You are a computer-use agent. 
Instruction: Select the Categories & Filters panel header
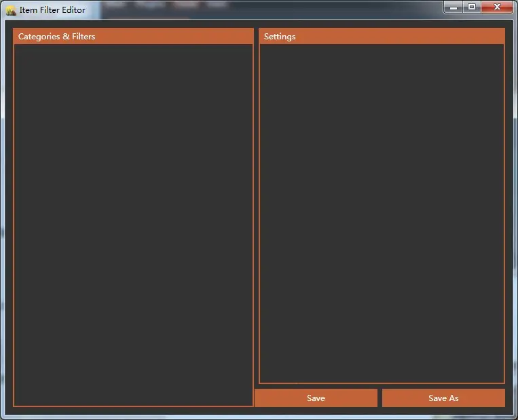[133, 37]
